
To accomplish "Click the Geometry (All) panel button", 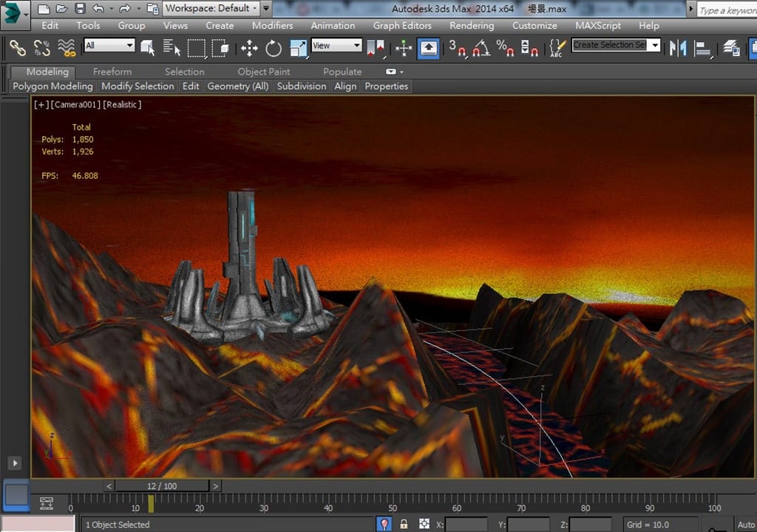I will point(237,86).
